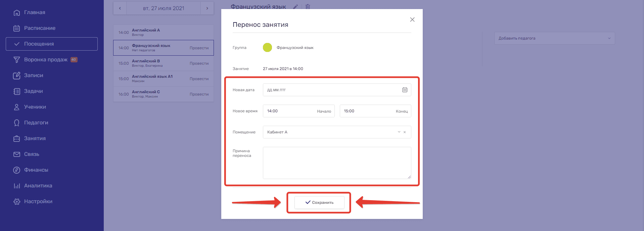The image size is (644, 231).
Task: Expand the Помещение dropdown
Action: pos(399,132)
